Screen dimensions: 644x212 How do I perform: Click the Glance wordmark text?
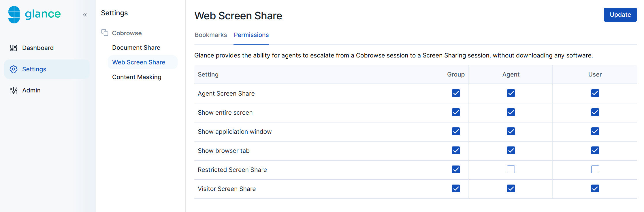[x=43, y=14]
